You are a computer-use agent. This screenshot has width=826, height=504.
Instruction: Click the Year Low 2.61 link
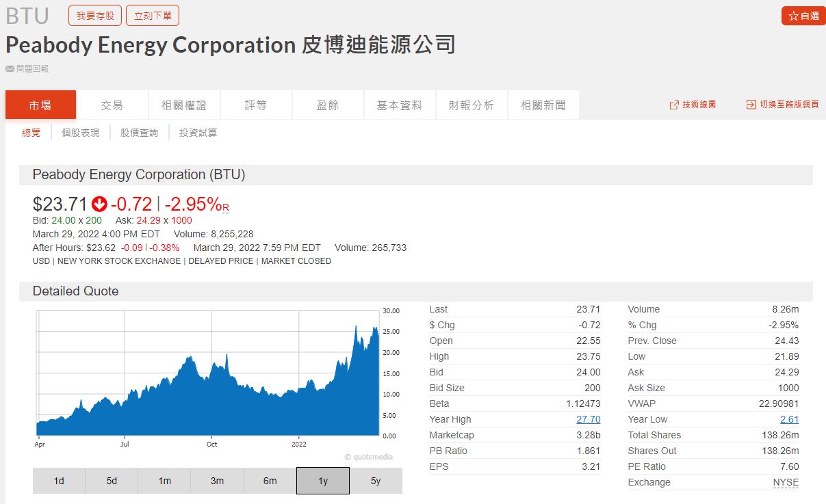click(789, 419)
